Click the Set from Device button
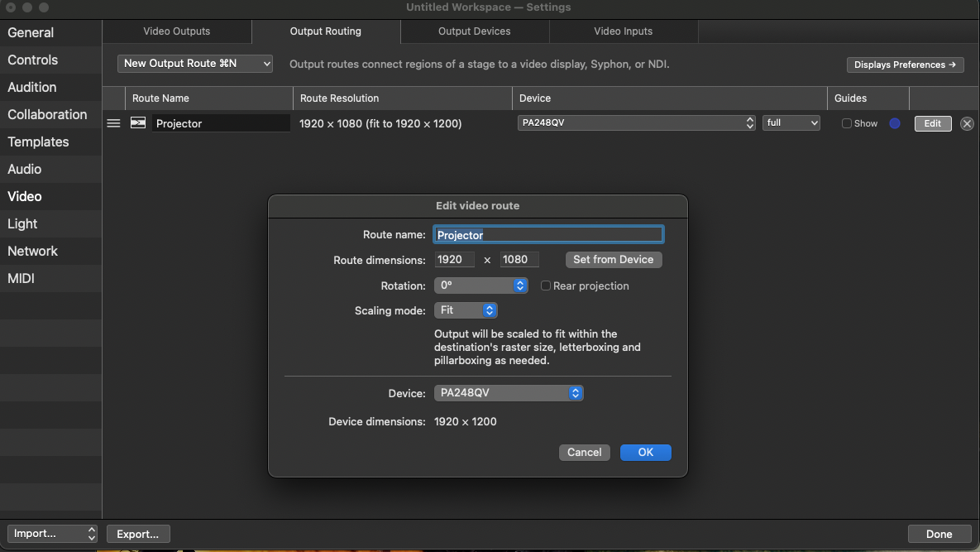 tap(613, 260)
